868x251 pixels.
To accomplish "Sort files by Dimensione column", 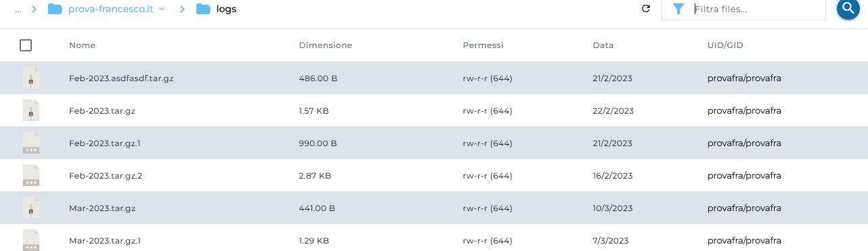I will click(325, 45).
